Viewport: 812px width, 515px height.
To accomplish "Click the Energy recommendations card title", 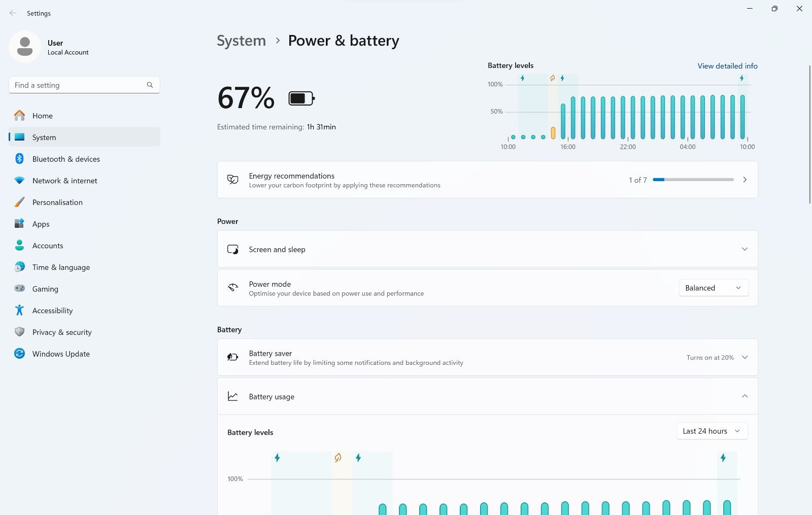I will pos(291,176).
